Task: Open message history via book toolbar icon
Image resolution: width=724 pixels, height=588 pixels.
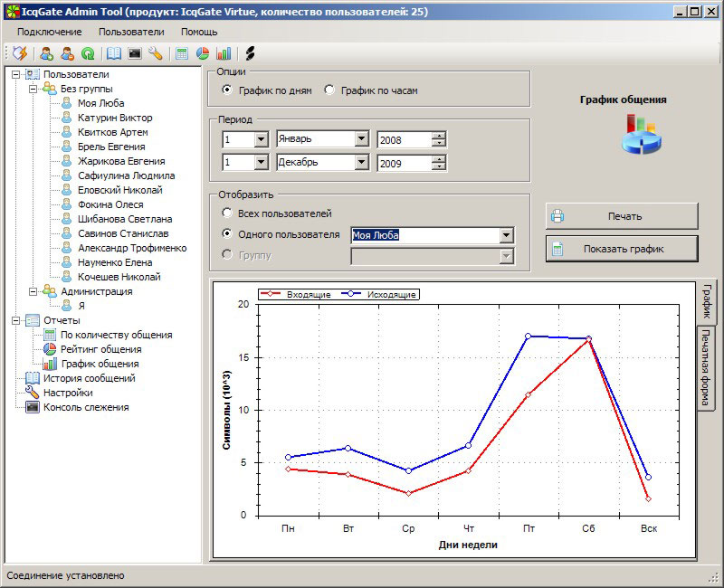Action: pyautogui.click(x=114, y=53)
